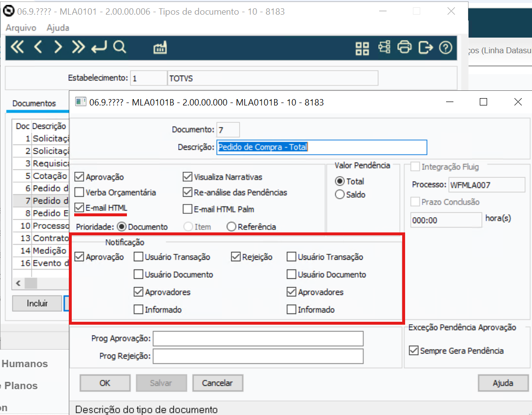Open the grid view icon
This screenshot has width=532, height=415.
(362, 48)
